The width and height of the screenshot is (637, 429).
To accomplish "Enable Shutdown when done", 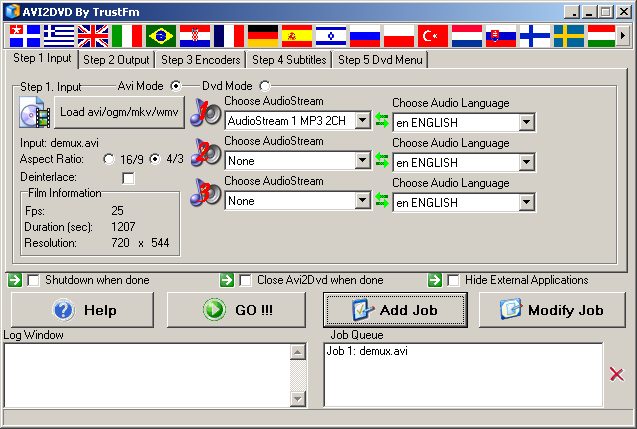I will [33, 280].
